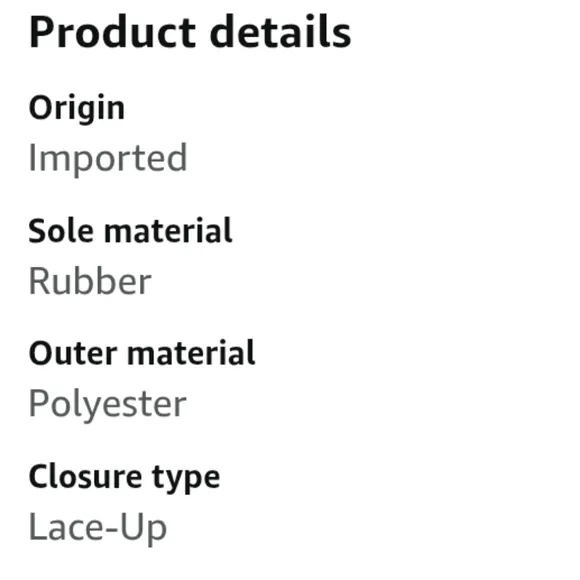
Task: Click the Up portion of Lace-Up
Action: click(143, 530)
